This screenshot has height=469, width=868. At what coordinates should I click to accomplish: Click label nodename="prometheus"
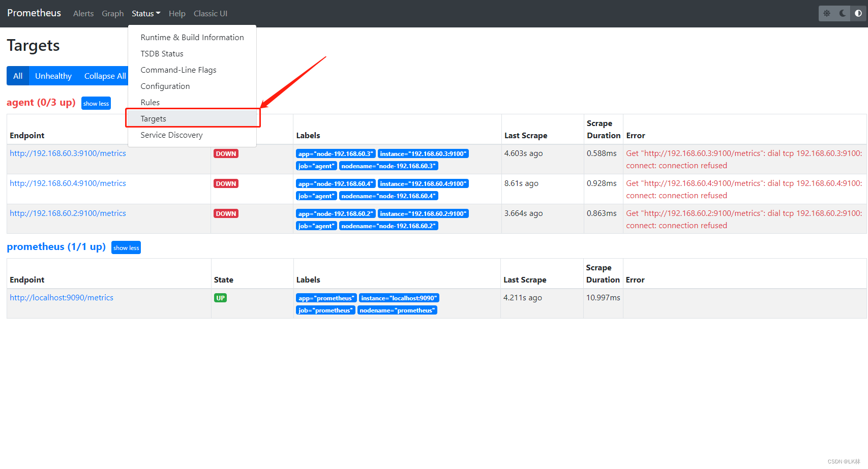[x=398, y=310]
